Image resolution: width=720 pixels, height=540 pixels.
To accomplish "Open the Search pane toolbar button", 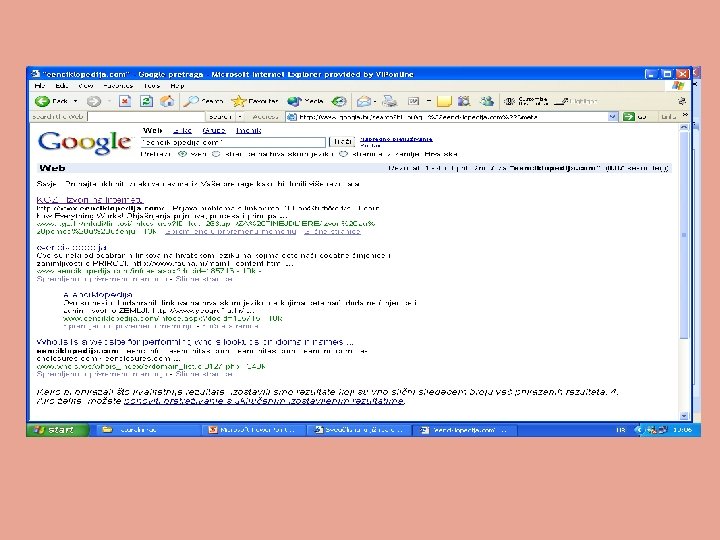I will coord(202,101).
